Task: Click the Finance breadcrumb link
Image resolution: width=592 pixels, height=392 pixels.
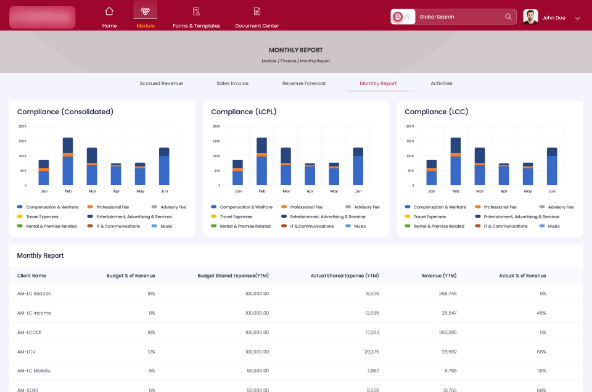Action: 288,61
